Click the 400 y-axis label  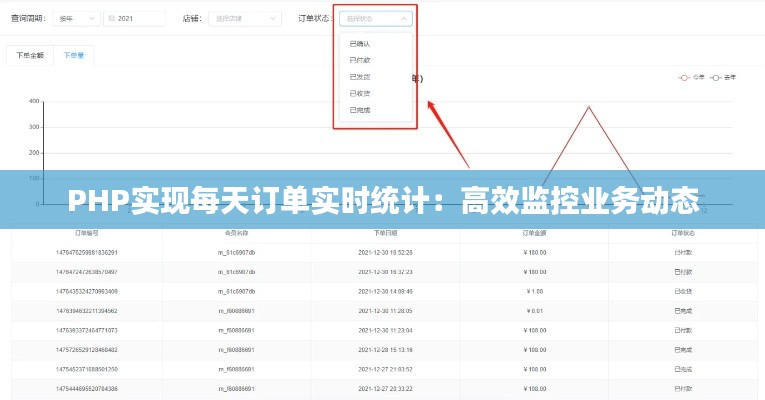pos(34,101)
